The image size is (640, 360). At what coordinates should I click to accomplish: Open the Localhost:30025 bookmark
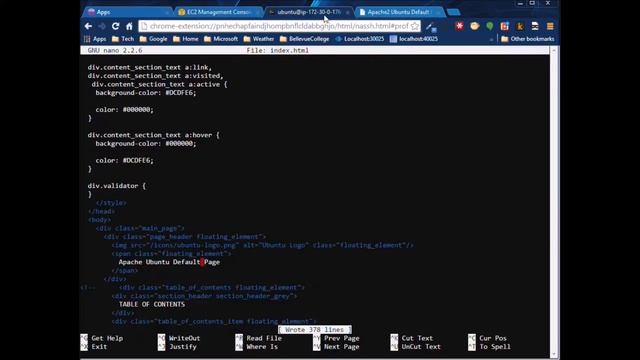(x=360, y=39)
